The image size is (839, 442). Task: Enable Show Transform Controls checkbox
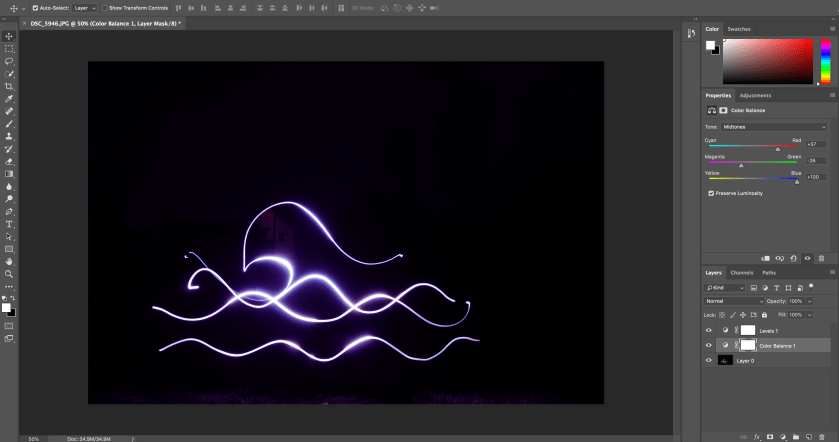(x=107, y=8)
